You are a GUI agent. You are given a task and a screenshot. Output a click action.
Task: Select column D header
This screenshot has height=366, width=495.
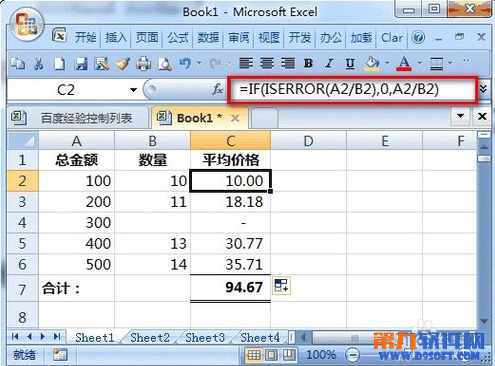[x=308, y=141]
